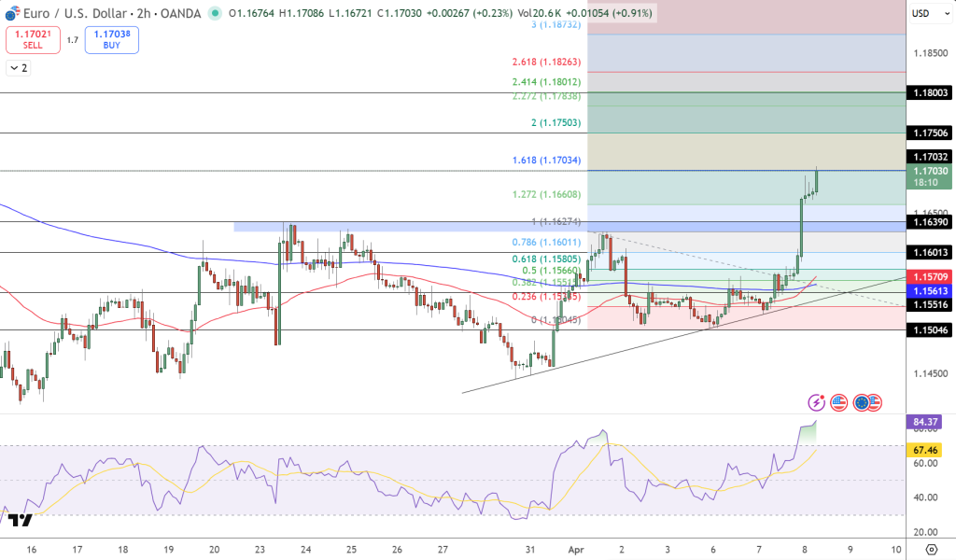Open the USD currency dropdown
956x560 pixels.
[929, 14]
